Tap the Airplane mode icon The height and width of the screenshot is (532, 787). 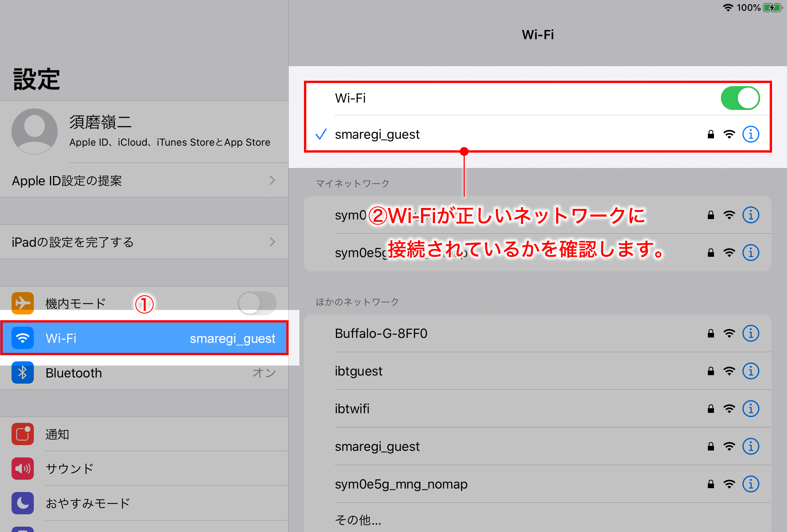click(23, 303)
